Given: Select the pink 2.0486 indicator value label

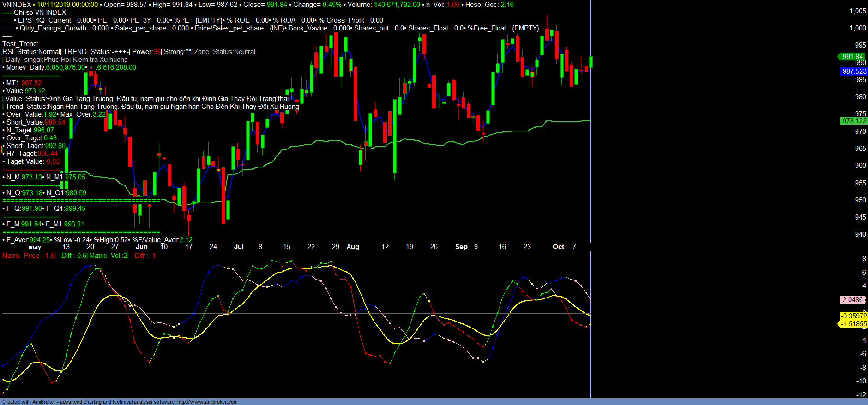Looking at the screenshot, I should pyautogui.click(x=852, y=300).
